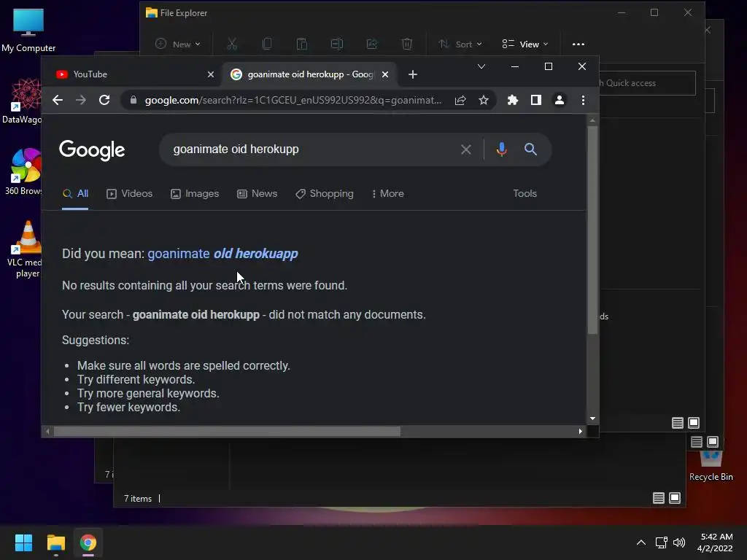Screen dimensions: 747x560
Task: Open clock and date 5:42 AM
Action: [715, 542]
